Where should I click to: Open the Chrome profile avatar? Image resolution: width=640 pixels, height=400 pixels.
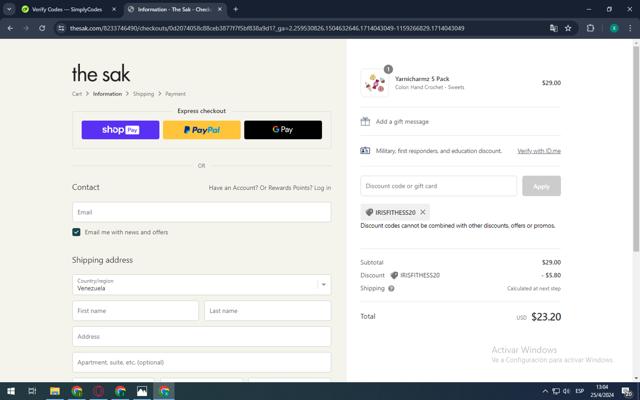[614, 28]
